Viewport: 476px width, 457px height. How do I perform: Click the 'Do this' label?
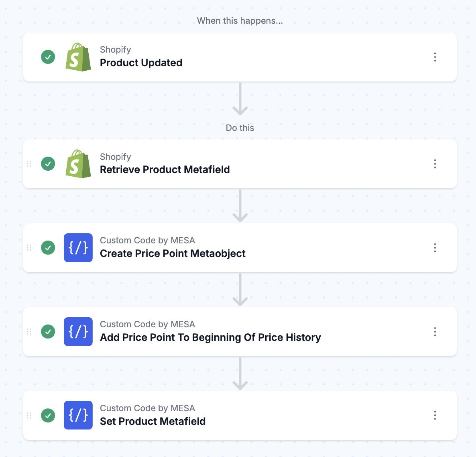tap(240, 128)
